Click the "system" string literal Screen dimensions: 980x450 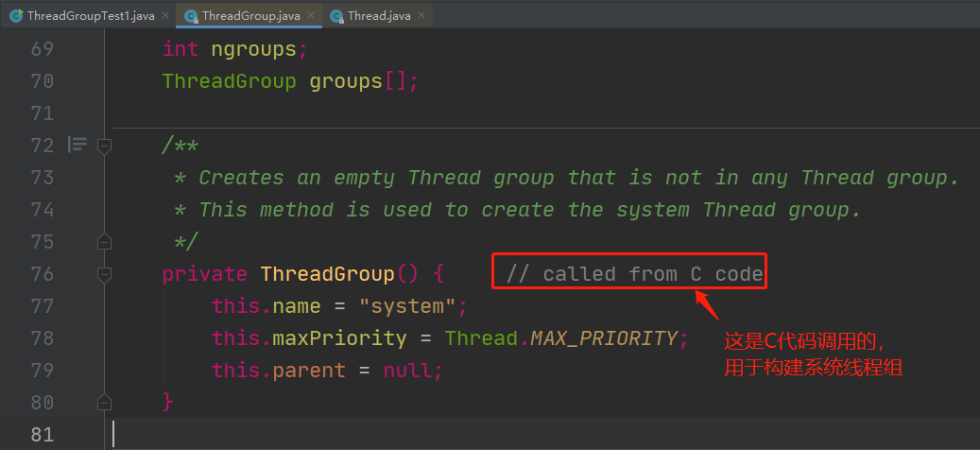point(407,306)
